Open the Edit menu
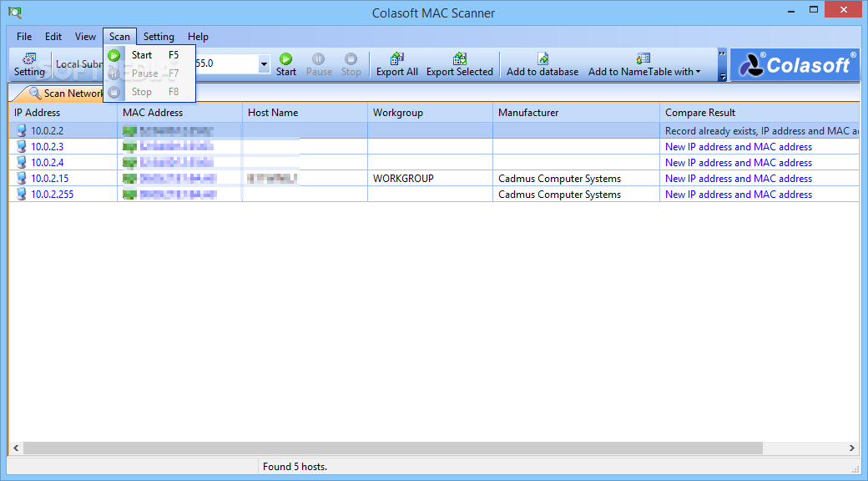 (x=53, y=37)
